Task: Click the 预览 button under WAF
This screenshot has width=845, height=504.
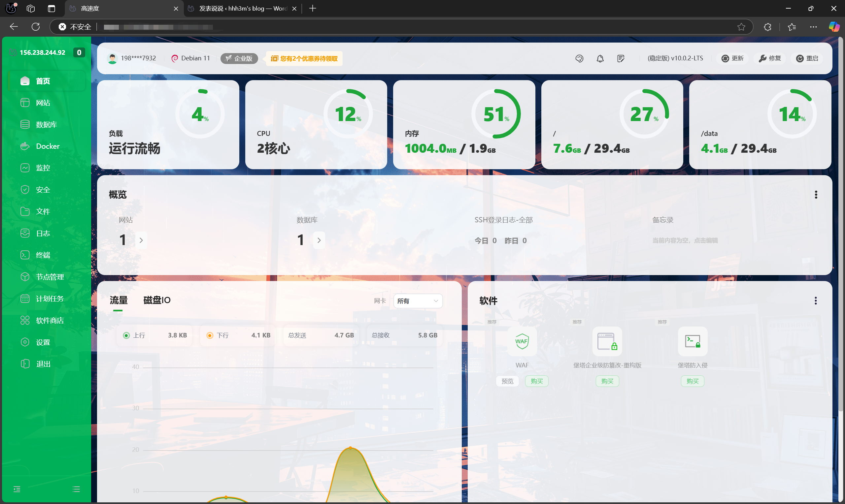Action: [507, 381]
